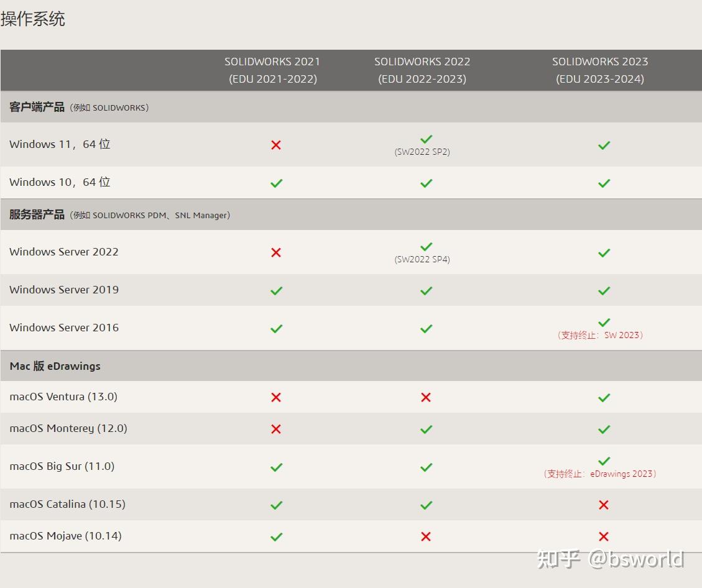Click green check for macOS Big Sur under 2023
Viewport: 702px width, 588px height.
pyautogui.click(x=604, y=461)
